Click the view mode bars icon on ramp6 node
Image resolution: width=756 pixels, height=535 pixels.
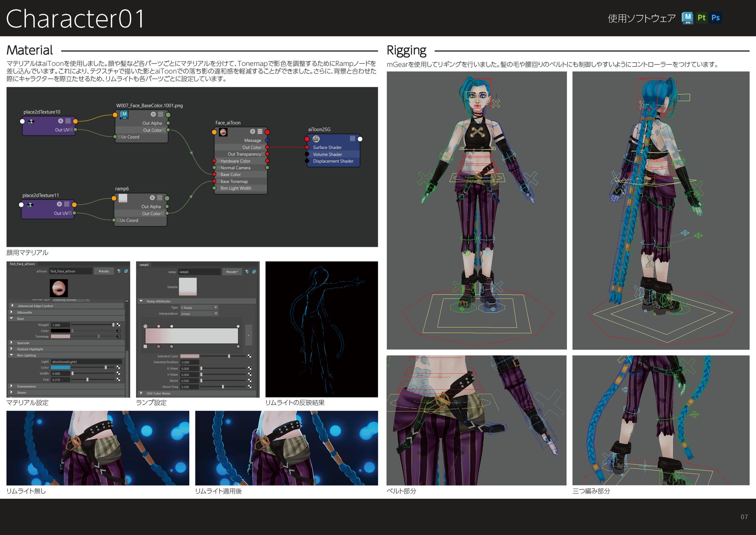coord(160,198)
